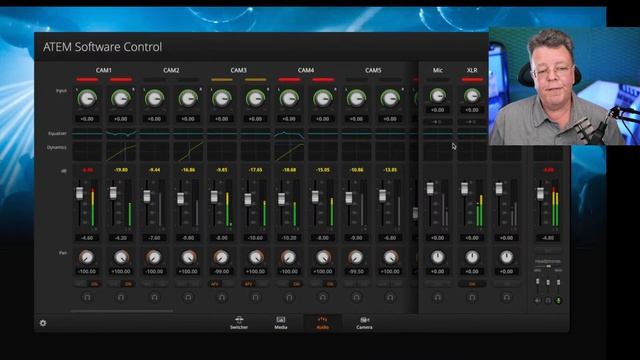
Task: Solo CAM3 right channel with headphone icon
Action: [x=256, y=298]
